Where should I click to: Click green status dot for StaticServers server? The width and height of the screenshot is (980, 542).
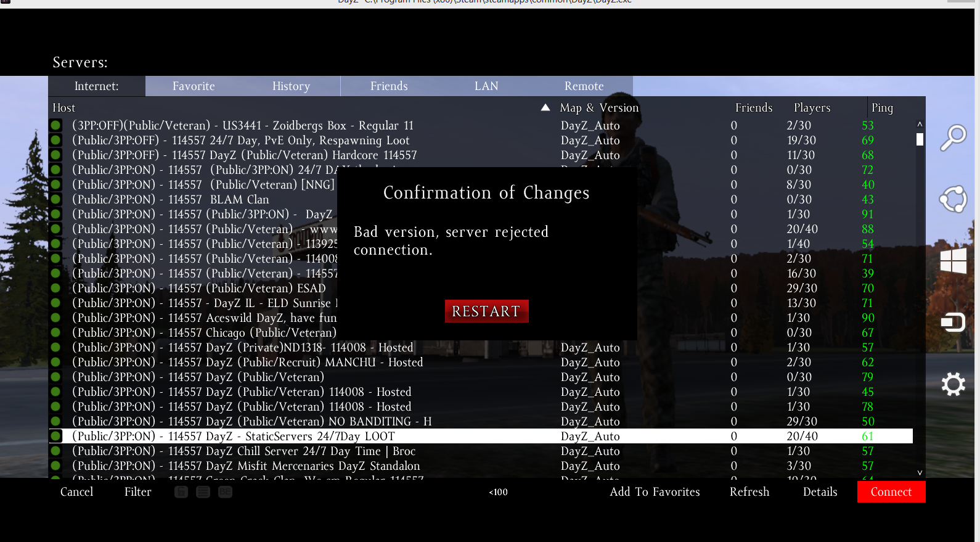56,436
